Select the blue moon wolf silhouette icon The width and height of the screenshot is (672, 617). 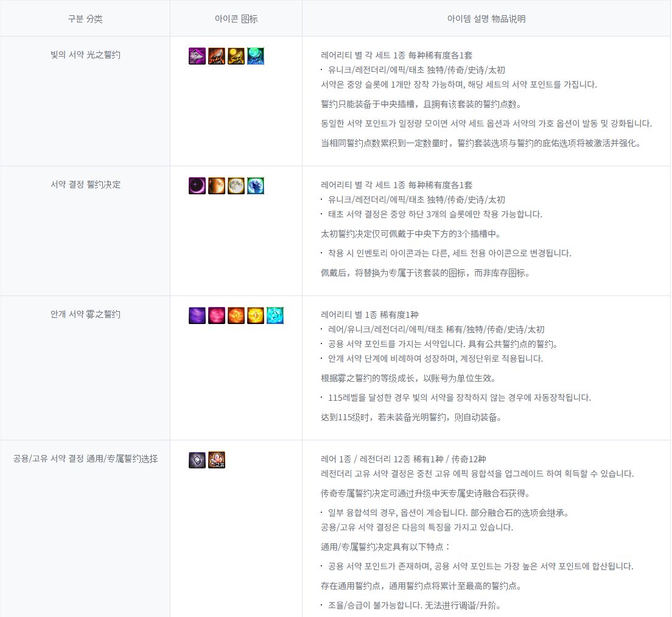point(256,186)
